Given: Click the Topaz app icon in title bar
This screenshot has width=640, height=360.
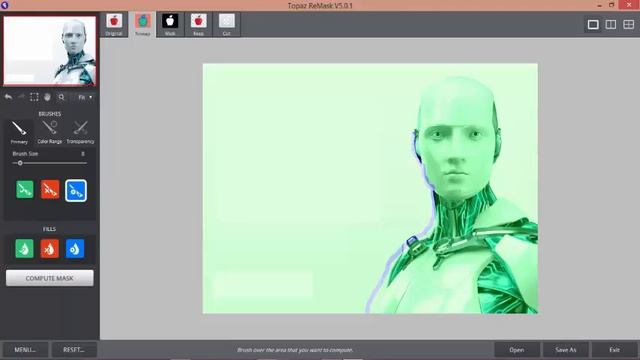Looking at the screenshot, I should click(5, 5).
